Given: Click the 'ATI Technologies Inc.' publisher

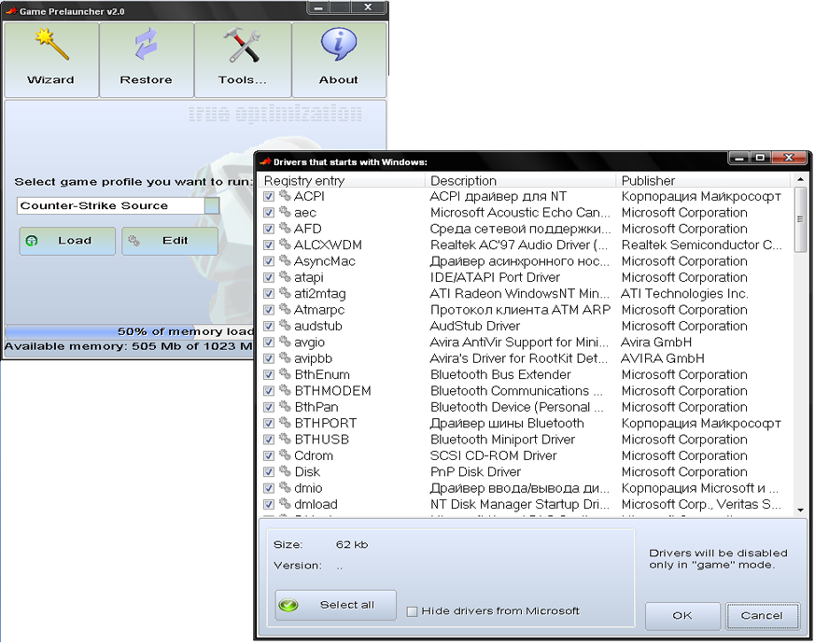Looking at the screenshot, I should 684,294.
